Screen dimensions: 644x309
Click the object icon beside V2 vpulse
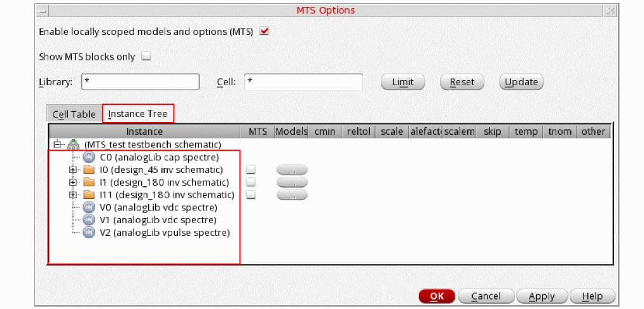88,232
